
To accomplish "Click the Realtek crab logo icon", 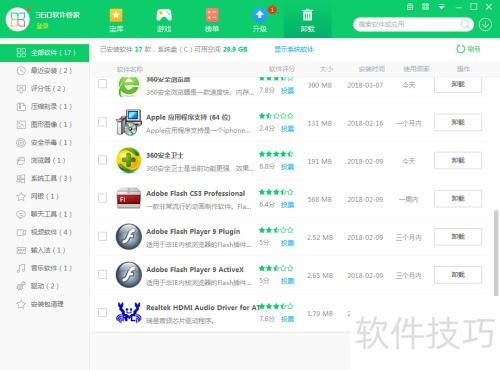I will (x=129, y=313).
